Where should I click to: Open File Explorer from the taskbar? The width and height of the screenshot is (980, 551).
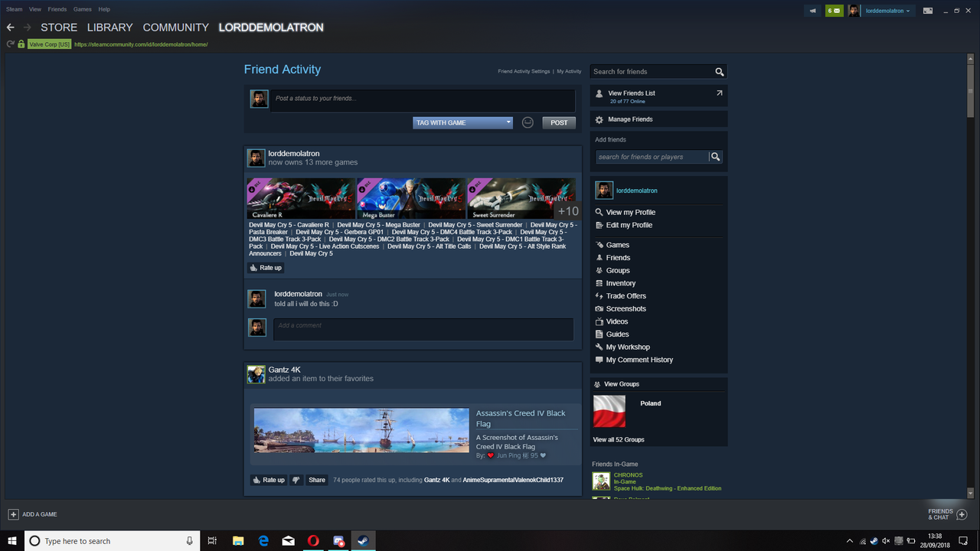[238, 541]
